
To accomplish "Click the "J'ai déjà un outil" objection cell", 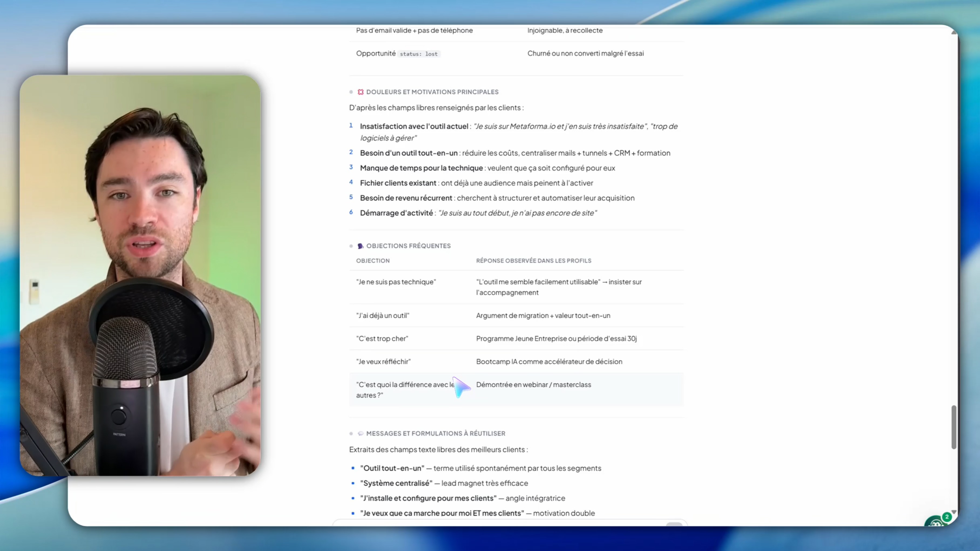I will point(383,316).
